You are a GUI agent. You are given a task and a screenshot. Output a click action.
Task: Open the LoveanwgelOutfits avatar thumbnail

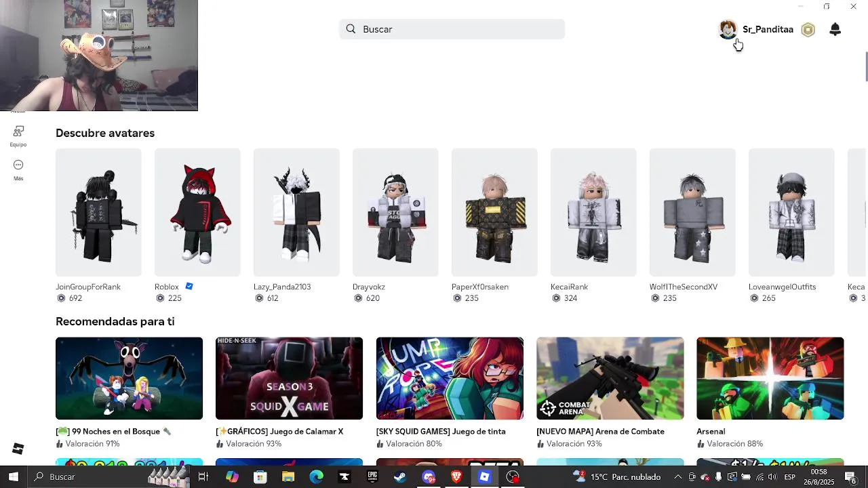tap(791, 212)
